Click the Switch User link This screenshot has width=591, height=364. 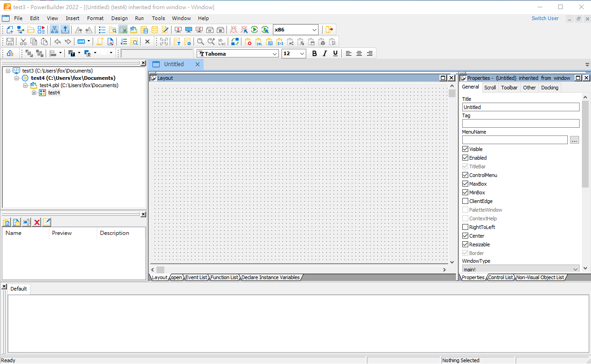point(545,18)
